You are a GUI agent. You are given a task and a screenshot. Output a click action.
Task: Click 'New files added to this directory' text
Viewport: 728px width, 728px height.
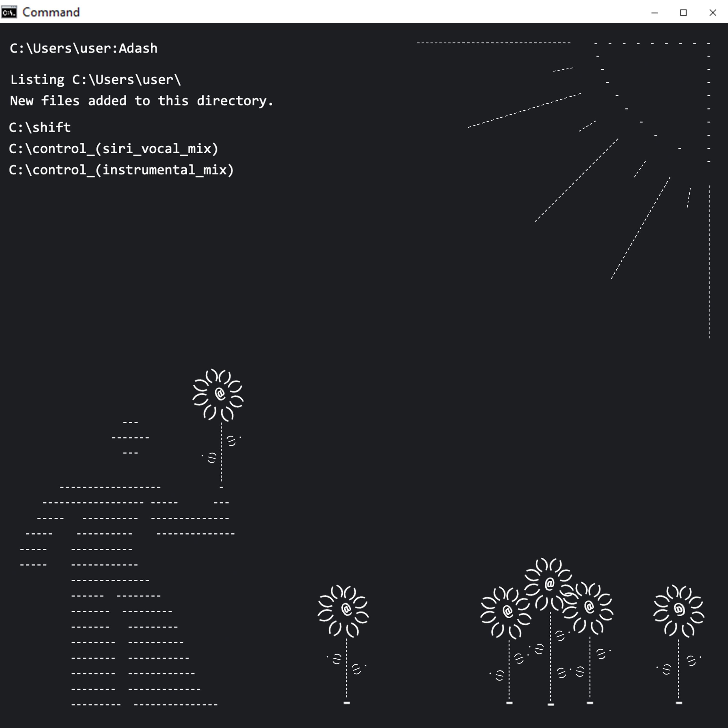click(141, 101)
